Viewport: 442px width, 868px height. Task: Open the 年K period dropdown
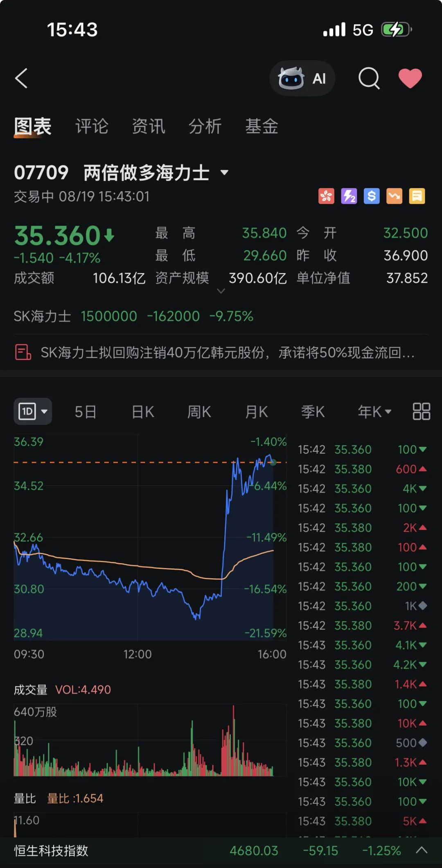click(374, 411)
